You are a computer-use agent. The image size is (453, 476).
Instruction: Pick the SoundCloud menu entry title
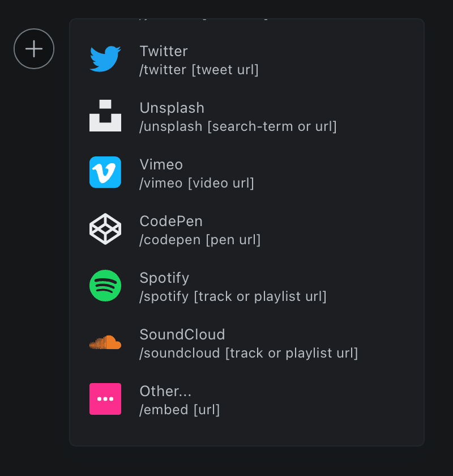pyautogui.click(x=182, y=334)
